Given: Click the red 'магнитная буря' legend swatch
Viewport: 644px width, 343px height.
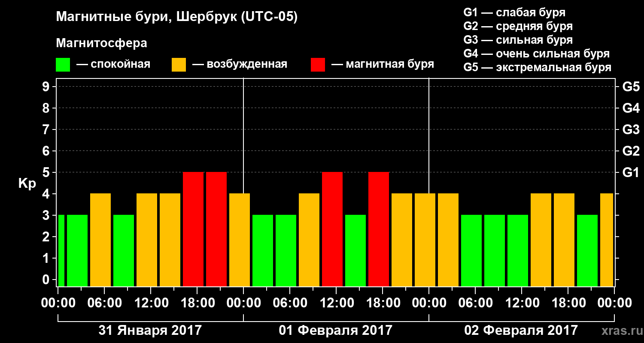Looking at the screenshot, I should 318,65.
